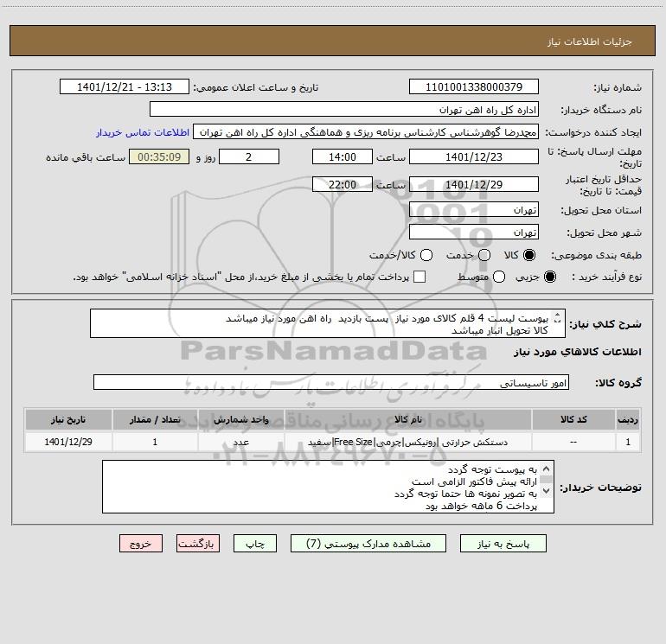Click the response deadline date 1401/12/23

click(474, 156)
